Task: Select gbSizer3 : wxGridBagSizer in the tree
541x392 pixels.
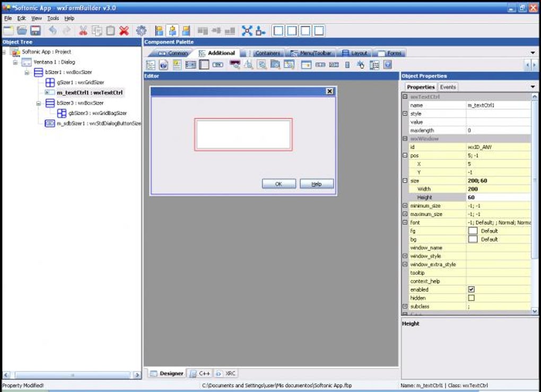Action: [98, 113]
